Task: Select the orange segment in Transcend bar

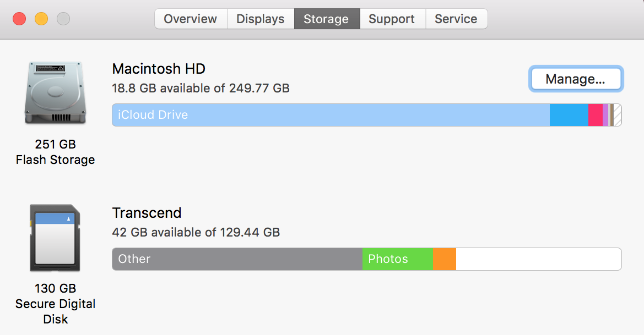Action: click(444, 259)
